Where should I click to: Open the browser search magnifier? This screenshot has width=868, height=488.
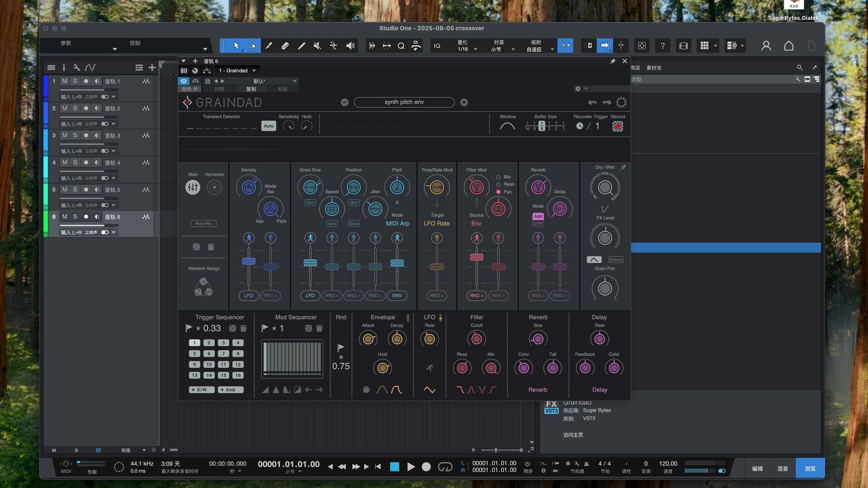[800, 68]
